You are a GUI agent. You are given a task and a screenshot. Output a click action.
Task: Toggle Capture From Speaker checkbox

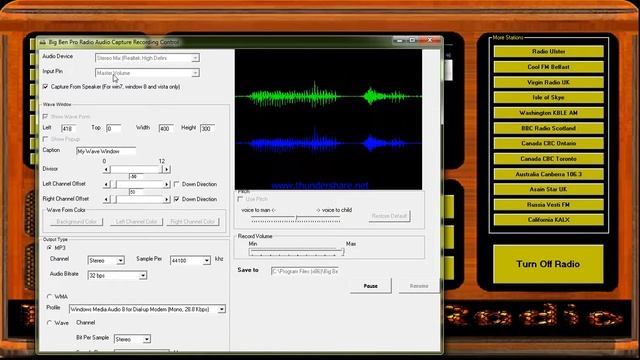[x=45, y=87]
